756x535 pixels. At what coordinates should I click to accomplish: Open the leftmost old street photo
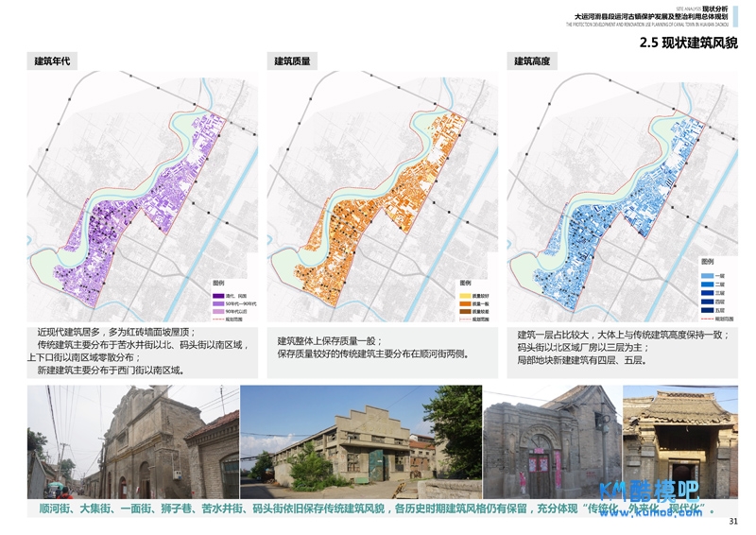tap(132, 441)
